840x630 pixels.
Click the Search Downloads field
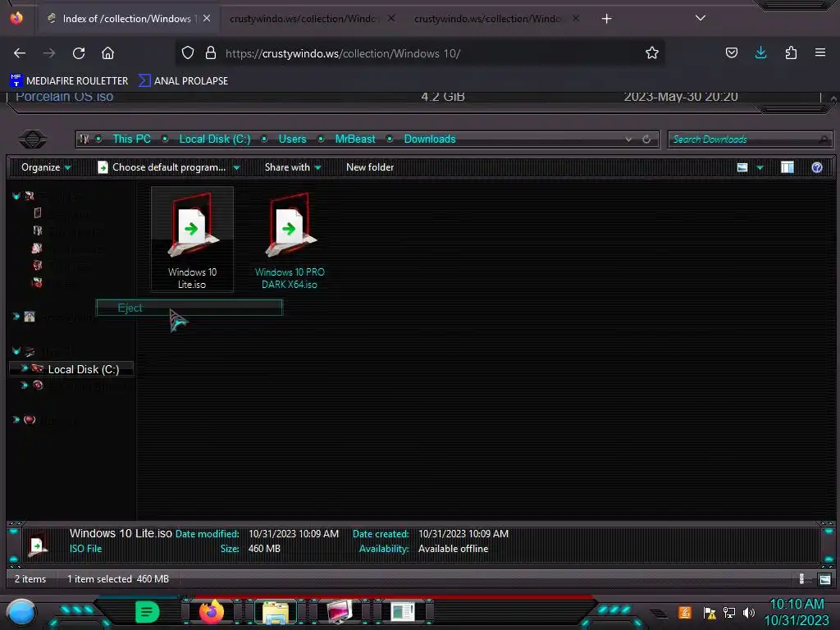750,139
